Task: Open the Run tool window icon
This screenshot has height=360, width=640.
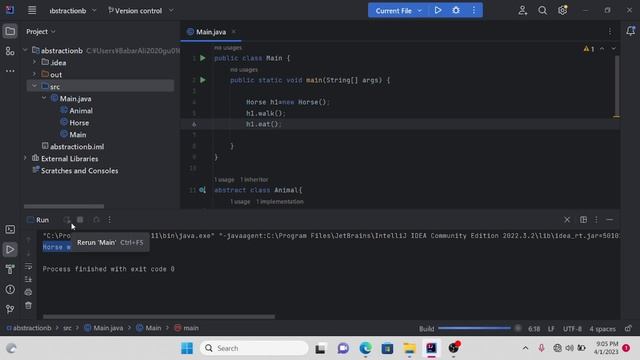Action: [10, 249]
